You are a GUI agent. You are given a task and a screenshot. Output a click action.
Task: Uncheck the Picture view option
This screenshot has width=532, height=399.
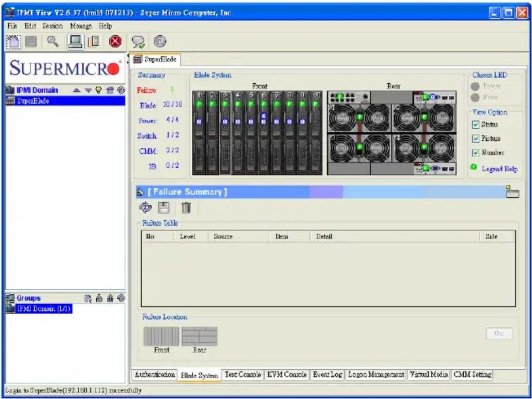(475, 138)
